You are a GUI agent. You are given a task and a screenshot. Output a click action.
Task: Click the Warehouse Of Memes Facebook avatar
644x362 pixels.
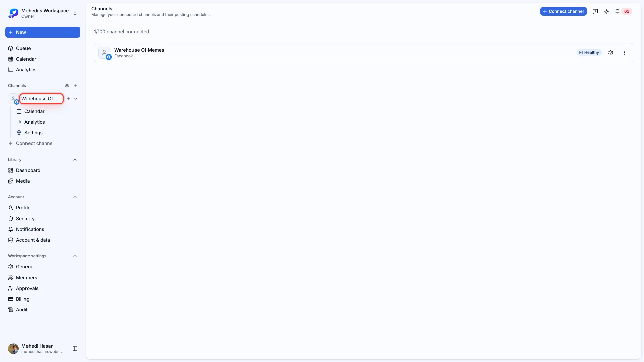(104, 53)
